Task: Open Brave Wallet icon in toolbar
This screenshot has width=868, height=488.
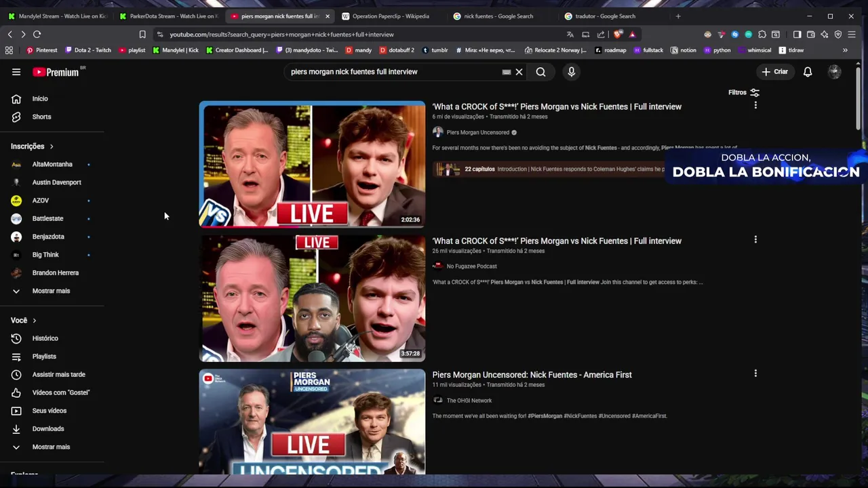Action: (x=810, y=34)
